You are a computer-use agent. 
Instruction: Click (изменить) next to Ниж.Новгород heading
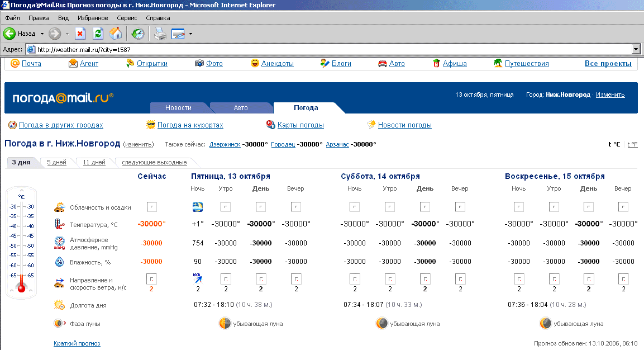pyautogui.click(x=139, y=144)
